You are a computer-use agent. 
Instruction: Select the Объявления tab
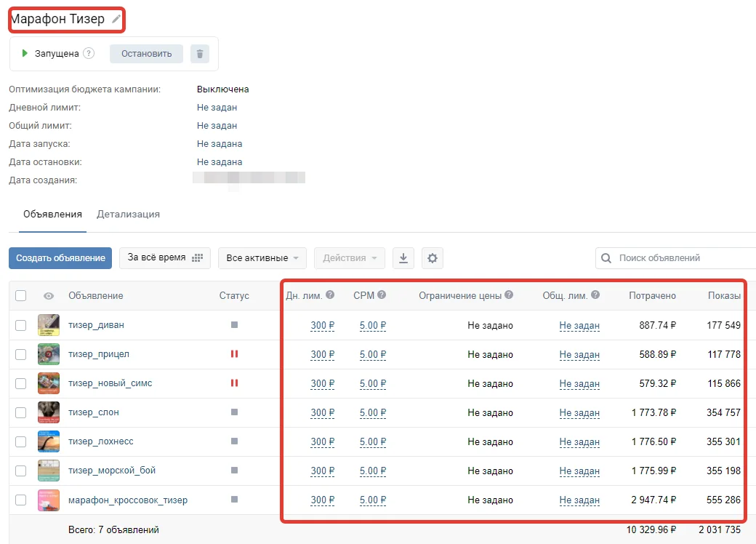click(52, 214)
